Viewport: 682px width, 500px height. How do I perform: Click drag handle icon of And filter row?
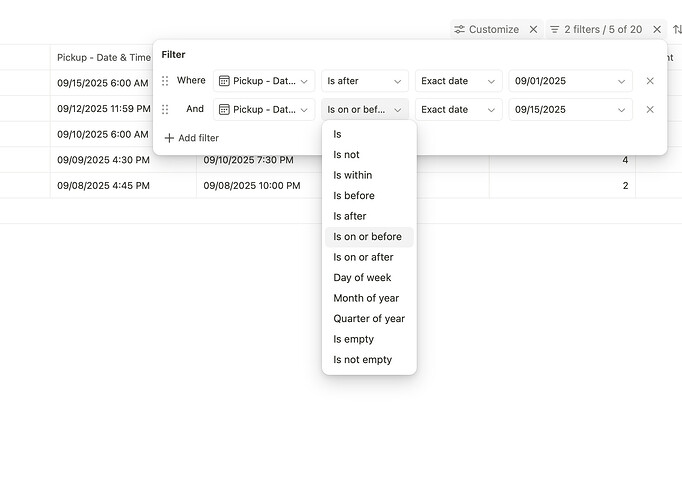[x=166, y=110]
